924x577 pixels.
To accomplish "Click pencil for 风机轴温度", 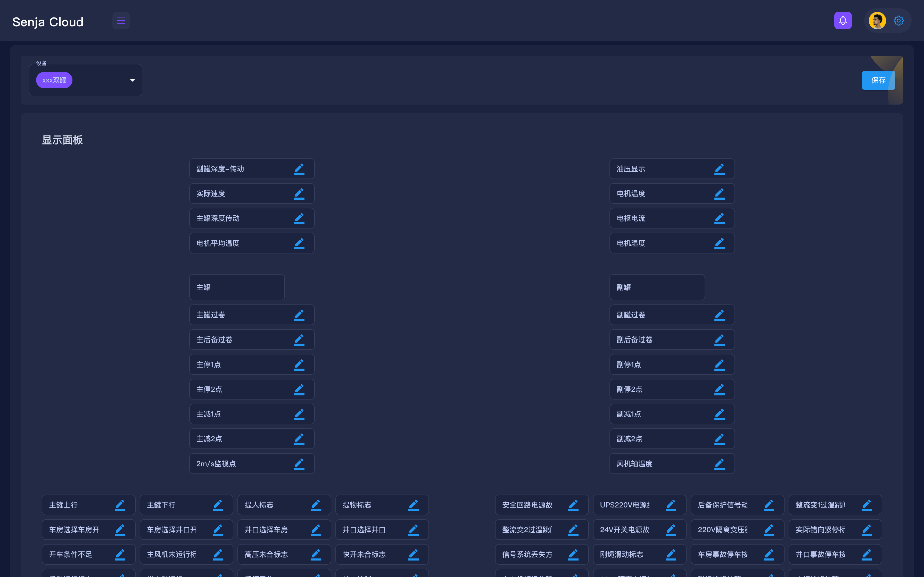I will 719,464.
